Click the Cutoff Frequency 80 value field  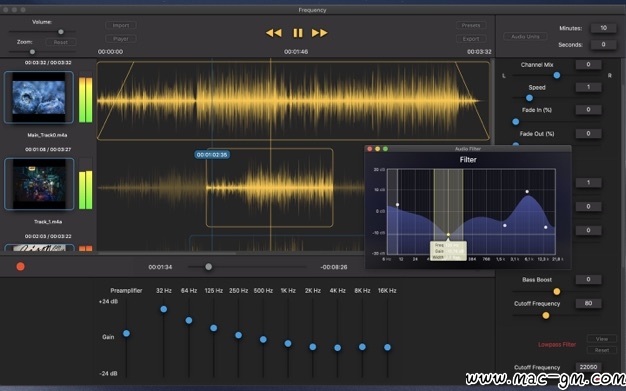coord(588,303)
